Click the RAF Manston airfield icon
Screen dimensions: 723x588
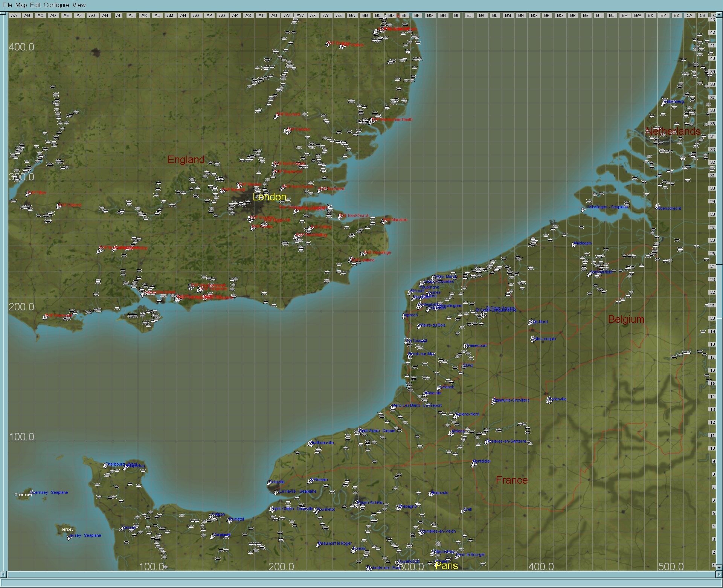pos(384,221)
